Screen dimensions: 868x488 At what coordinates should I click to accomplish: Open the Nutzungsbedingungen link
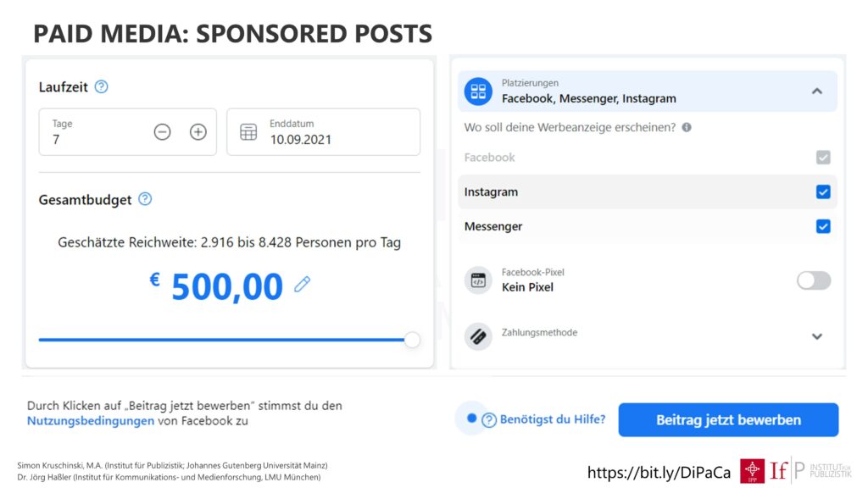coord(91,421)
